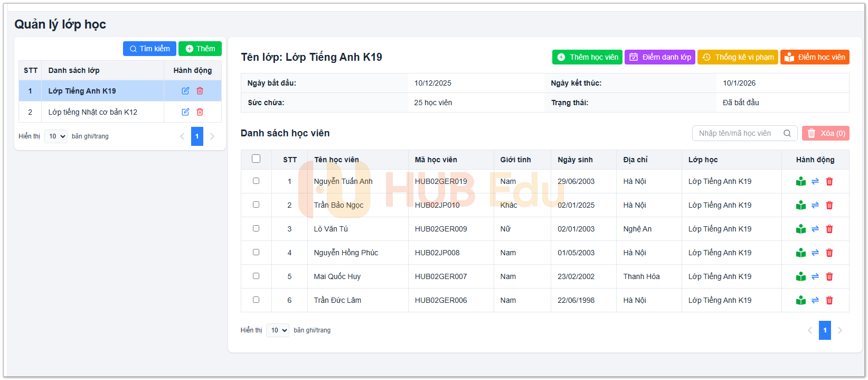
Task: Delete student Trần Đức Lâm
Action: 829,300
